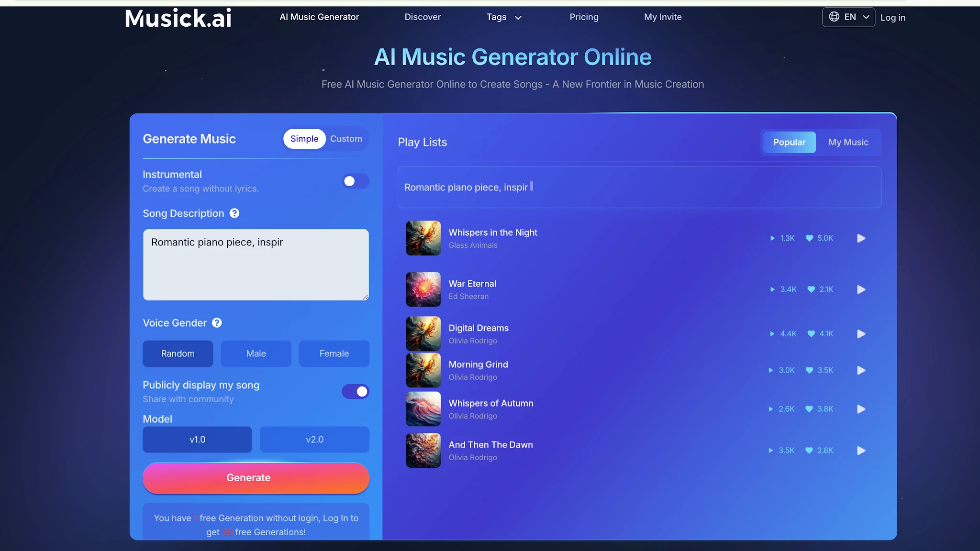This screenshot has height=551, width=980.
Task: Play Whispers of Autumn
Action: coord(861,409)
